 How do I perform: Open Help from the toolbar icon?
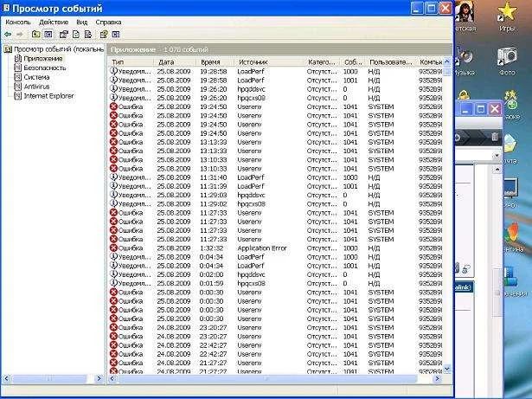coord(104,35)
